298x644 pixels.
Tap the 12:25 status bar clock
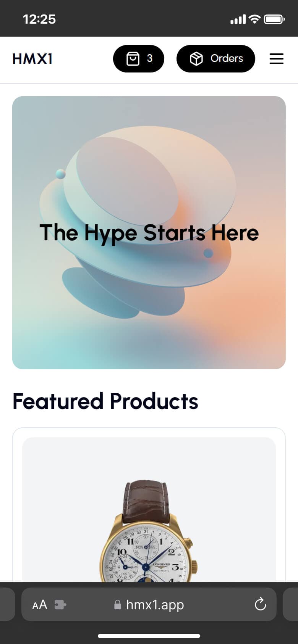click(39, 19)
